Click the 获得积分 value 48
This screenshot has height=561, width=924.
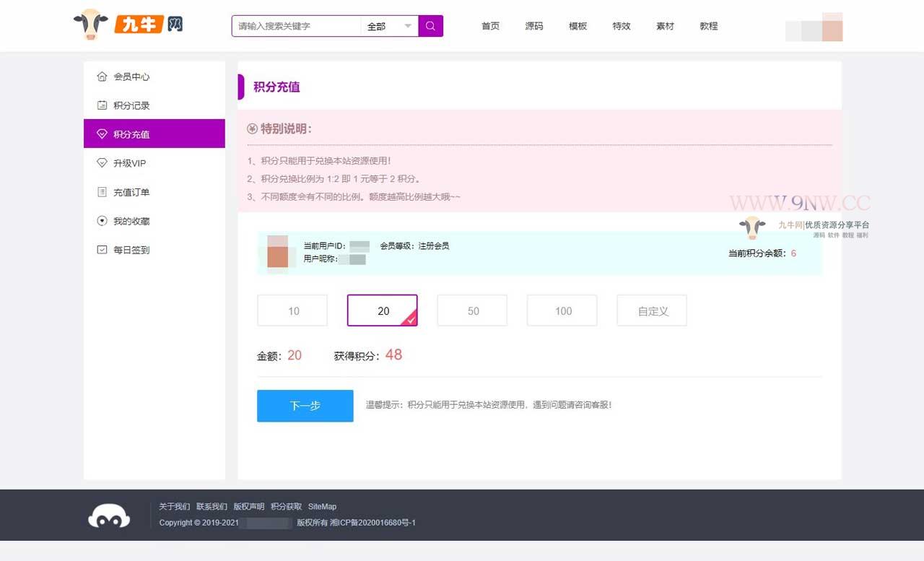pos(393,355)
